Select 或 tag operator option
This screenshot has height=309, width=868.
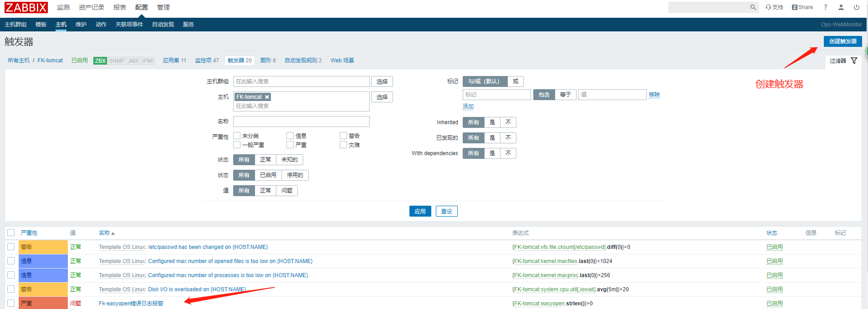click(516, 81)
